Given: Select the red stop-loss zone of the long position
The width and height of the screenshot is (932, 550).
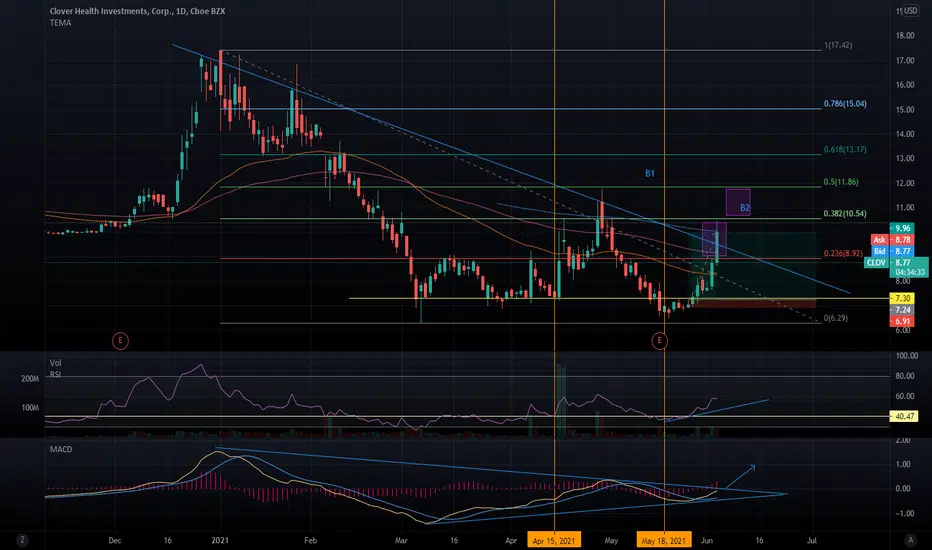Looking at the screenshot, I should point(755,303).
